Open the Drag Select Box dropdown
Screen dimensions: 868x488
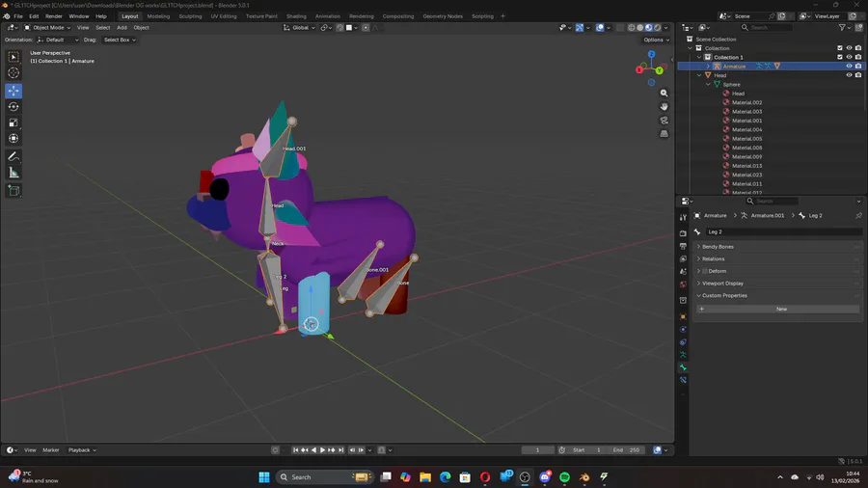click(x=120, y=40)
